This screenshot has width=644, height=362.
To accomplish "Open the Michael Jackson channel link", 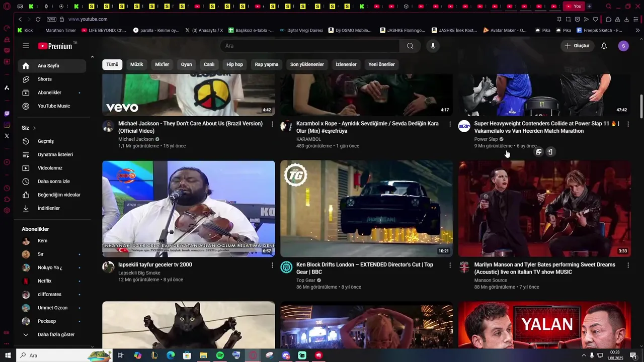I will pyautogui.click(x=136, y=139).
